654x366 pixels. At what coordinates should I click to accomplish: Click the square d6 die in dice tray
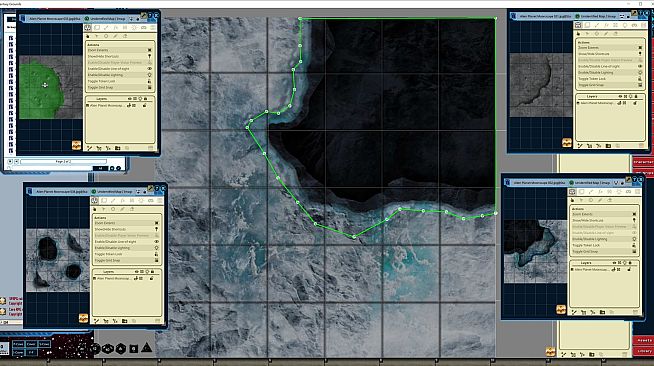[x=133, y=349]
